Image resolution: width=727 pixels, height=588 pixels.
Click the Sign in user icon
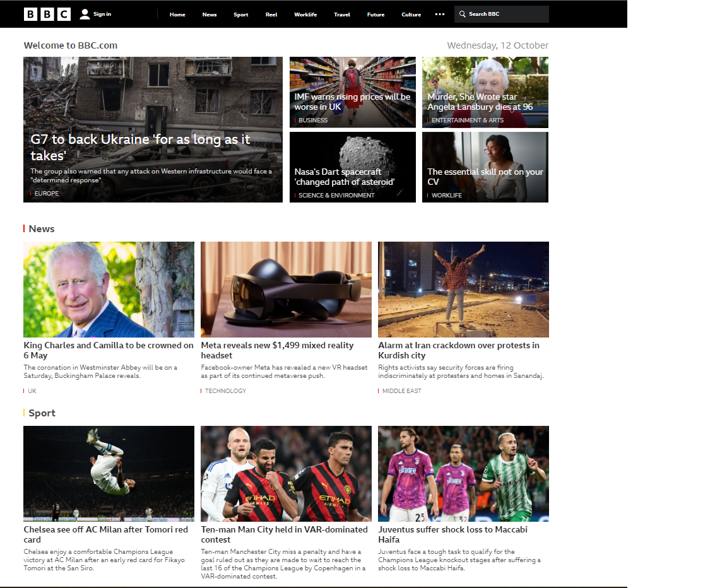85,15
